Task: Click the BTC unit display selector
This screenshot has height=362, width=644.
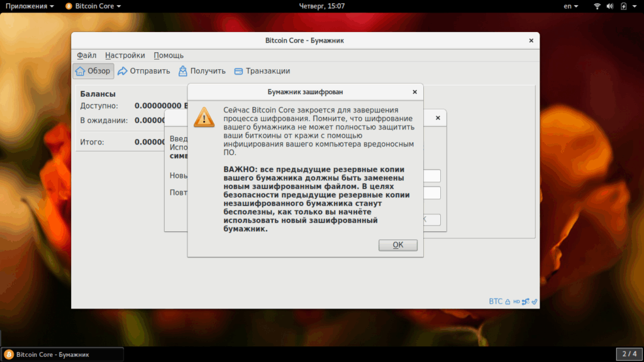Action: coord(496,302)
